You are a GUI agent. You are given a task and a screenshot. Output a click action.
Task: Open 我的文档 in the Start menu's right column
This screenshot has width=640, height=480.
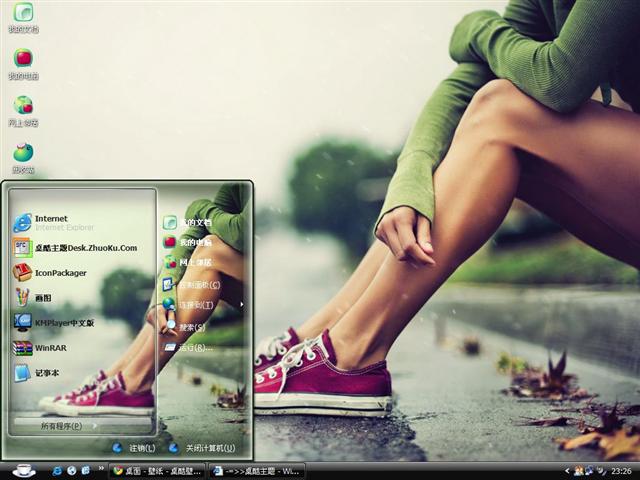point(187,222)
